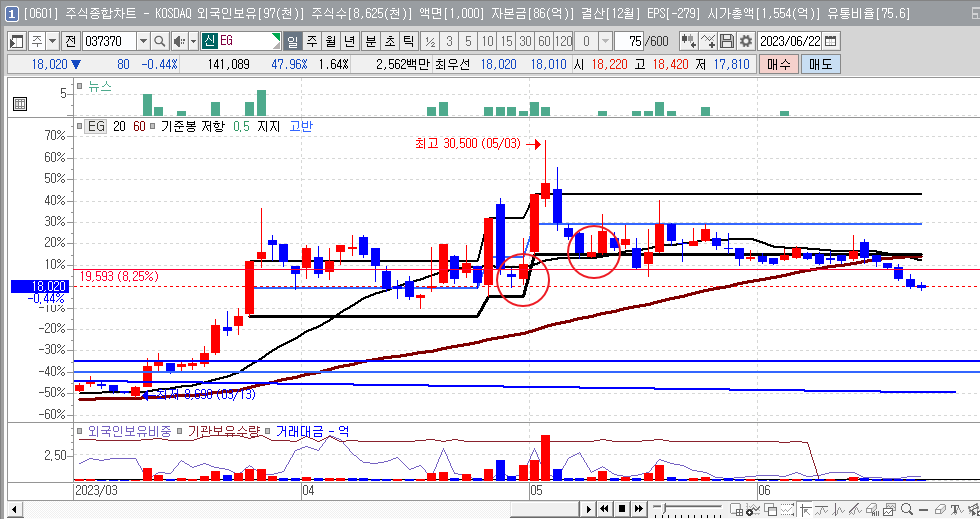The height and width of the screenshot is (519, 980).
Task: Open the dropdown arrow beside the speaker icon
Action: 193,41
